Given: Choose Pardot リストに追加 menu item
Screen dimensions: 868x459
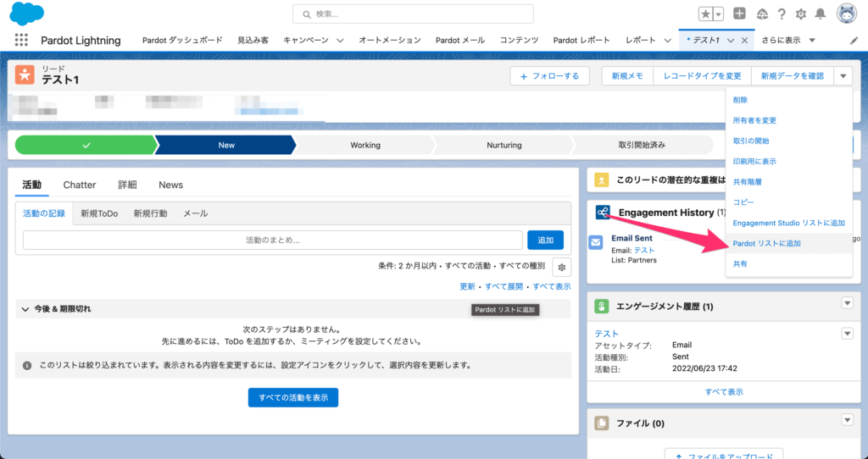Looking at the screenshot, I should (788, 243).
